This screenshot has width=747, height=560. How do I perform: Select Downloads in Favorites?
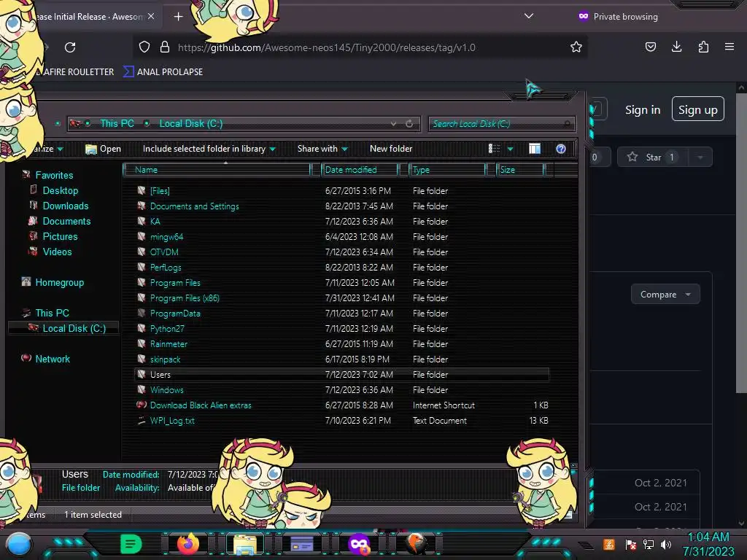coord(66,206)
